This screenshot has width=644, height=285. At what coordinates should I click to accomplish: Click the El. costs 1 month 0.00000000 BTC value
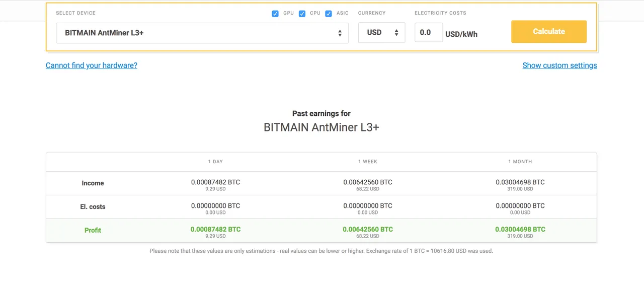(x=520, y=206)
